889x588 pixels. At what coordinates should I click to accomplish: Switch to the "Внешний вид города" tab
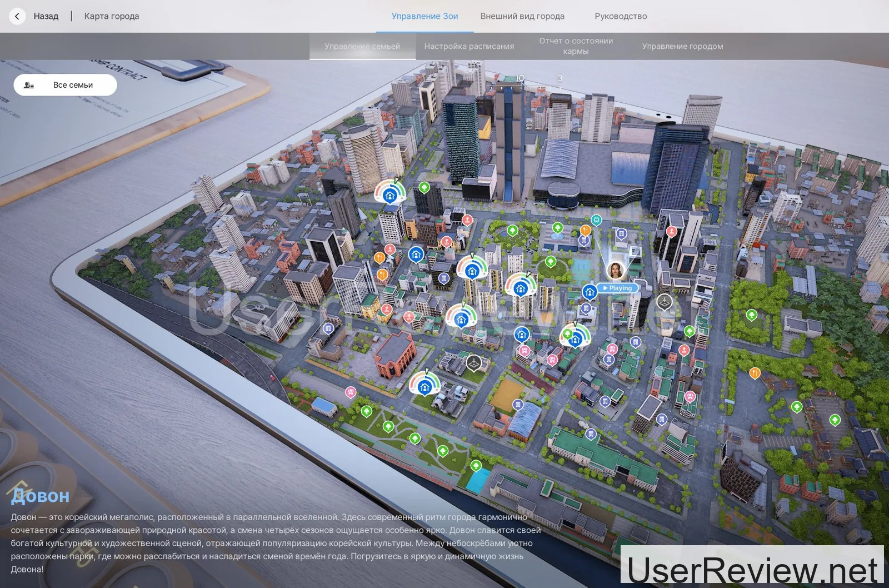click(522, 16)
